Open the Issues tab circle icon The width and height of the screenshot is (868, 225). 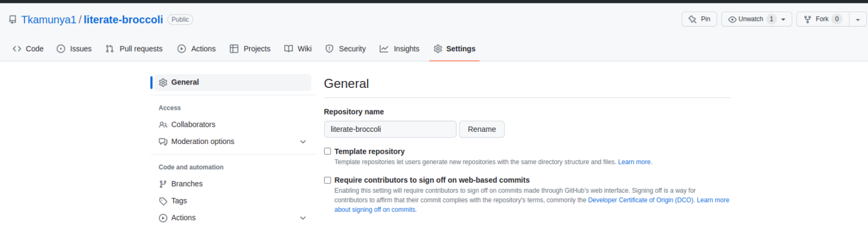click(x=61, y=49)
